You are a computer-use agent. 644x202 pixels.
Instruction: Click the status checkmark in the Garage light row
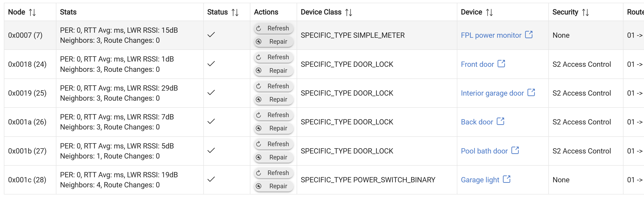(211, 179)
